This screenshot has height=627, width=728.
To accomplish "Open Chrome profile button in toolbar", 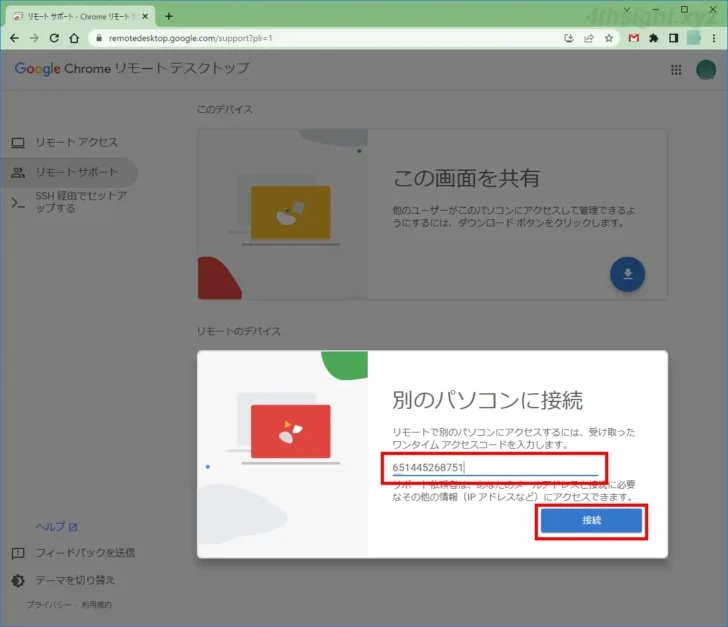I will click(x=694, y=38).
